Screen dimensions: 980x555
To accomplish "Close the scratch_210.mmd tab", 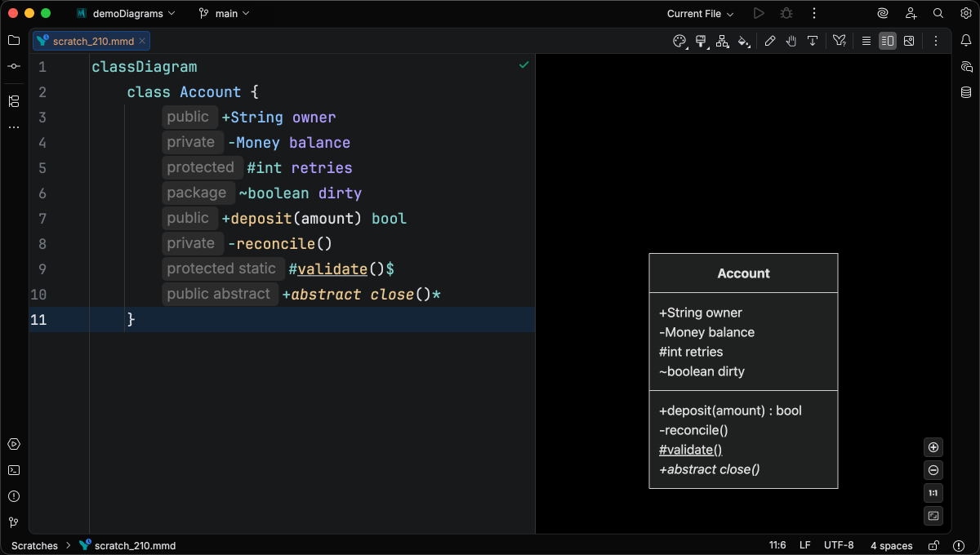I will click(x=142, y=41).
